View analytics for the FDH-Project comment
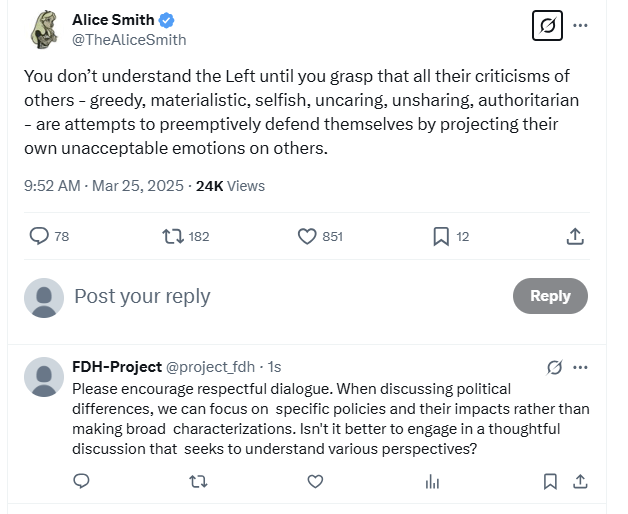Viewport: 628px width, 514px height. (x=432, y=482)
